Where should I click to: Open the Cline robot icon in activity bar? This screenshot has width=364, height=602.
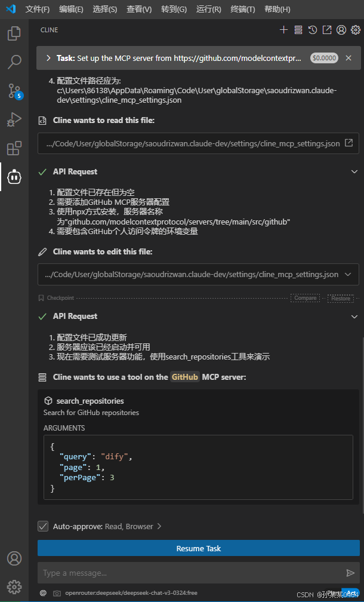tap(14, 177)
